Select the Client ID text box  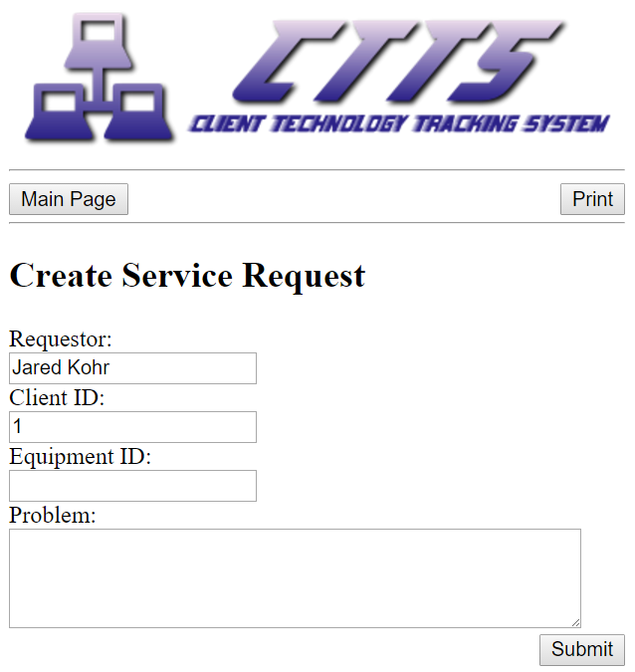[132, 427]
